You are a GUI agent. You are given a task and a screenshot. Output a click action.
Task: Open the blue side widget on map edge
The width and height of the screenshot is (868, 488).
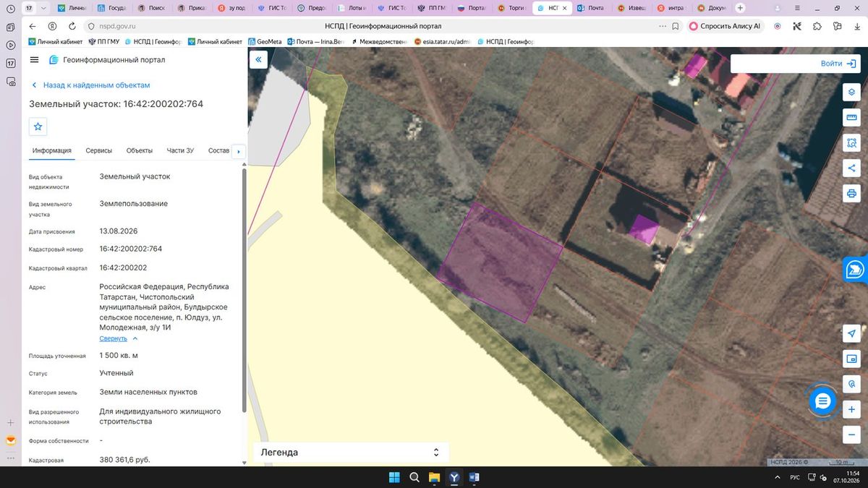click(x=856, y=269)
